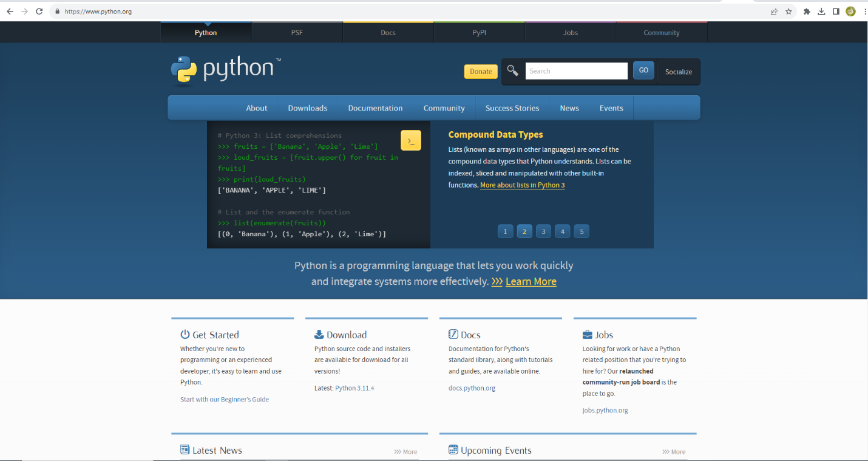Show slide 1 in the code carousel
This screenshot has height=461, width=868.
[x=505, y=231]
